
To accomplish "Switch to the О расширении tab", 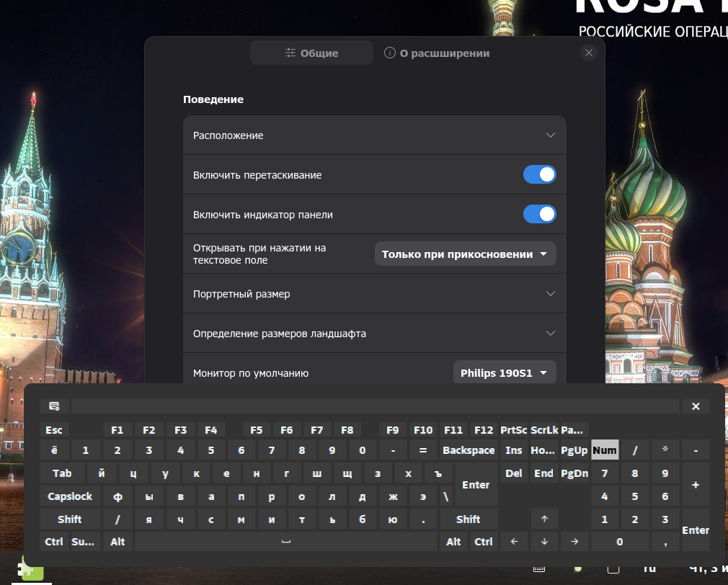I will (x=437, y=53).
